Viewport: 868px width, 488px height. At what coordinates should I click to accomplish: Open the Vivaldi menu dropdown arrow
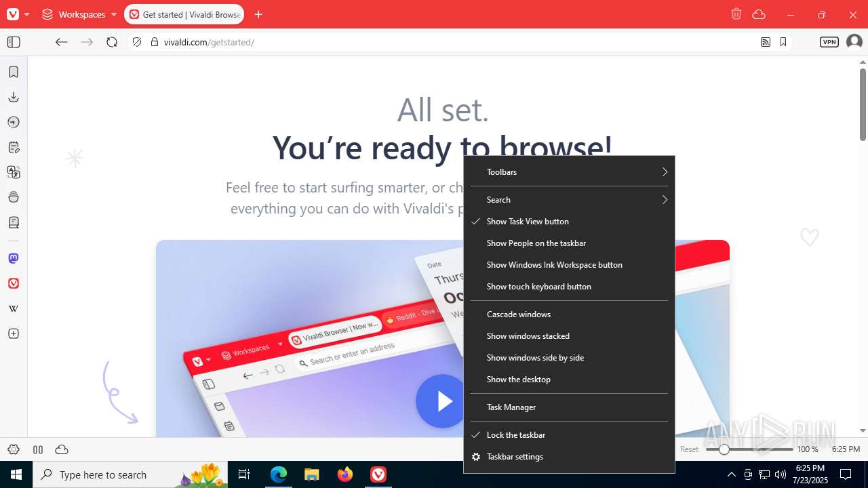coord(27,14)
